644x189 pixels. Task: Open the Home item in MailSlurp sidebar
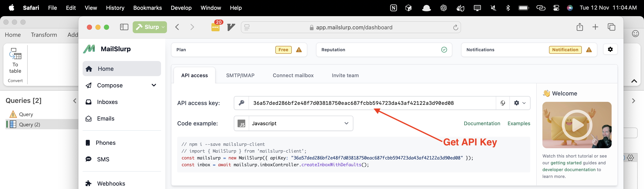[122, 69]
